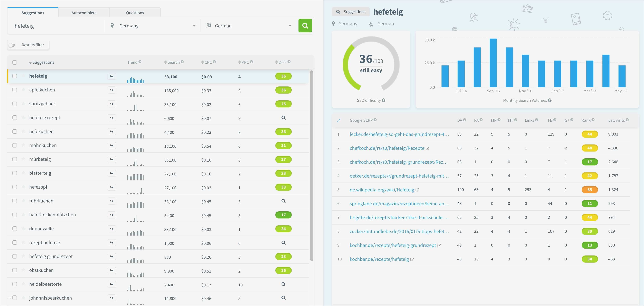This screenshot has width=644, height=306.
Task: Click external link icon beside de.wikipedia.org result
Action: [417, 190]
